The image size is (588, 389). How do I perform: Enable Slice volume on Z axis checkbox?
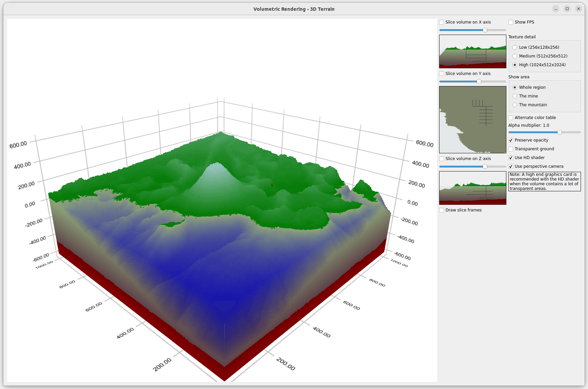tap(442, 159)
